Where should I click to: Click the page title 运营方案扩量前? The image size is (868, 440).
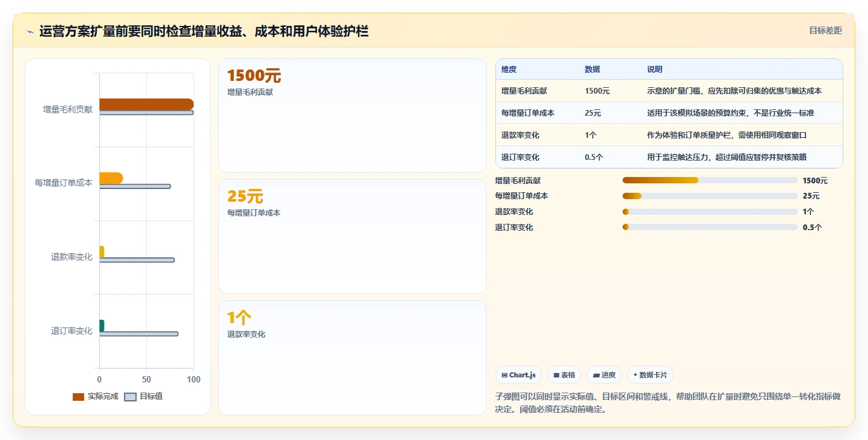(x=204, y=31)
